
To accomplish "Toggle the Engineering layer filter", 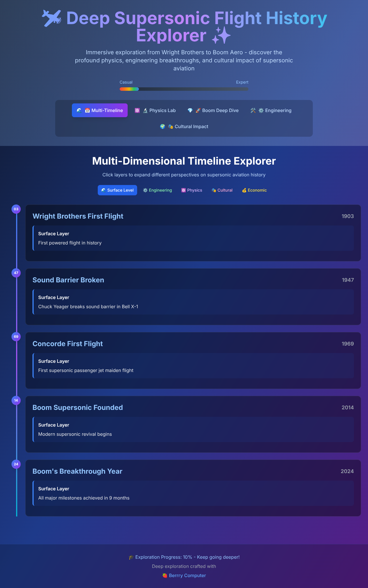I will click(x=158, y=190).
